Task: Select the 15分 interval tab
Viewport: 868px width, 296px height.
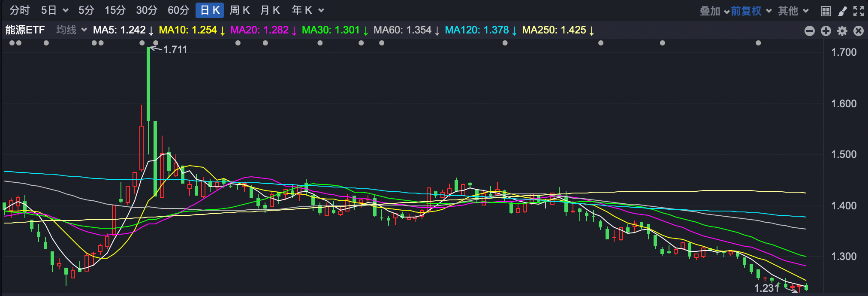Action: click(x=115, y=10)
